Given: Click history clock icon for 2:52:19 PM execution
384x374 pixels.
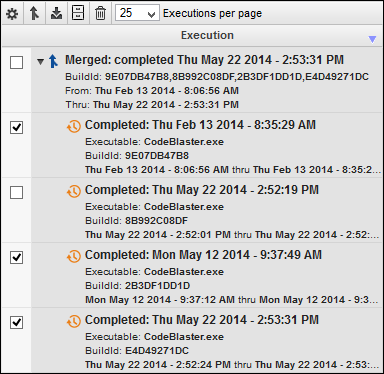Looking at the screenshot, I should tap(74, 191).
